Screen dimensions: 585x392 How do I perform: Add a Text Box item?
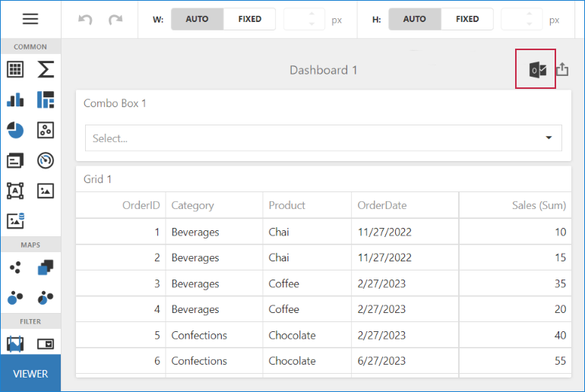click(x=15, y=191)
